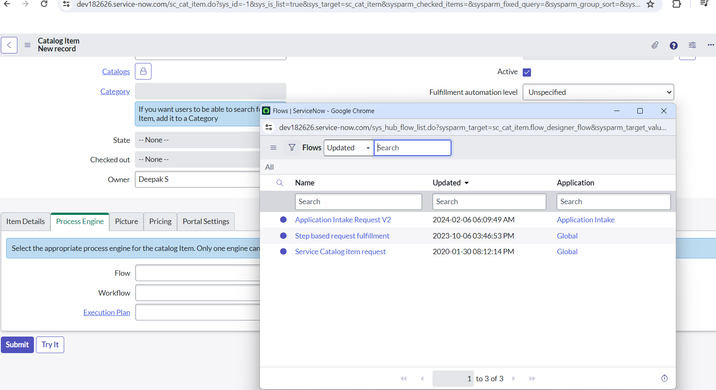The width and height of the screenshot is (716, 390).
Task: Click the Workflow input field
Action: coord(197,293)
